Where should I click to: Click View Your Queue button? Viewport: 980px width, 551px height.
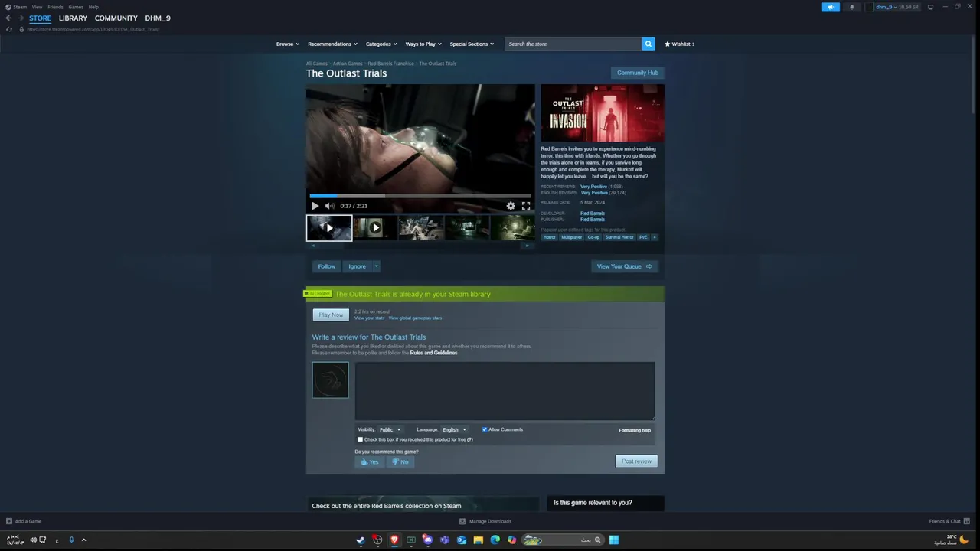click(x=624, y=266)
